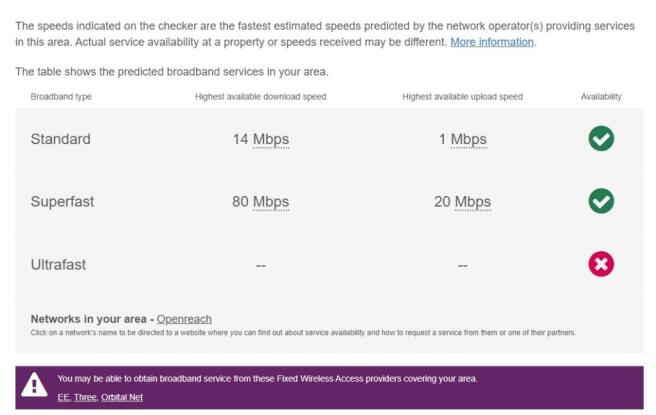Follow the Three provider link
Image resolution: width=656 pixels, height=415 pixels.
tap(85, 397)
